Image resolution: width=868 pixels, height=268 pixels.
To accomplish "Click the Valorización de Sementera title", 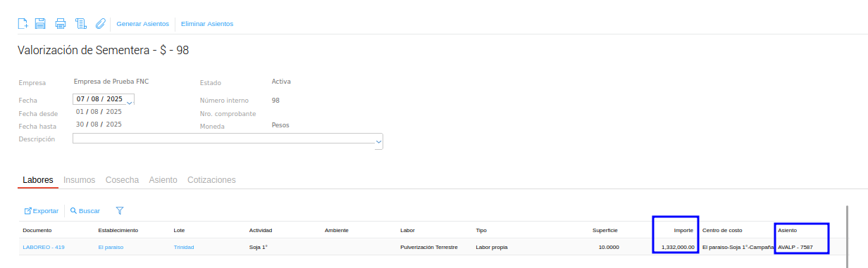I will [x=103, y=51].
